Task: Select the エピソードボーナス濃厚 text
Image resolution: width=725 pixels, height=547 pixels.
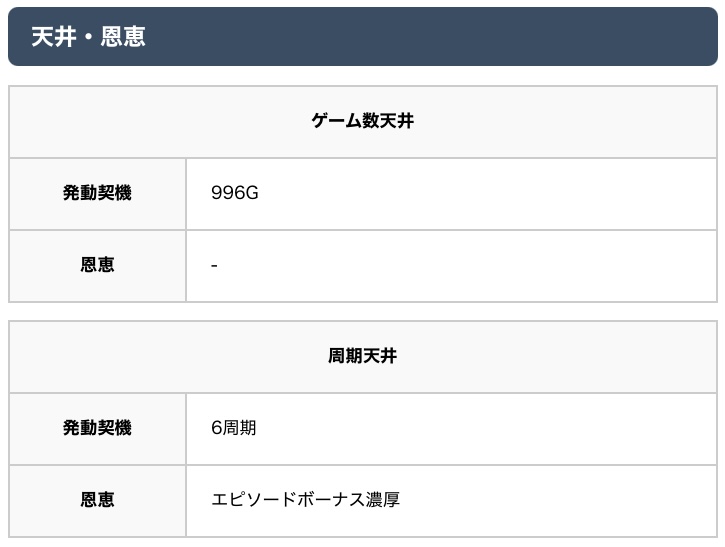Action: click(305, 499)
